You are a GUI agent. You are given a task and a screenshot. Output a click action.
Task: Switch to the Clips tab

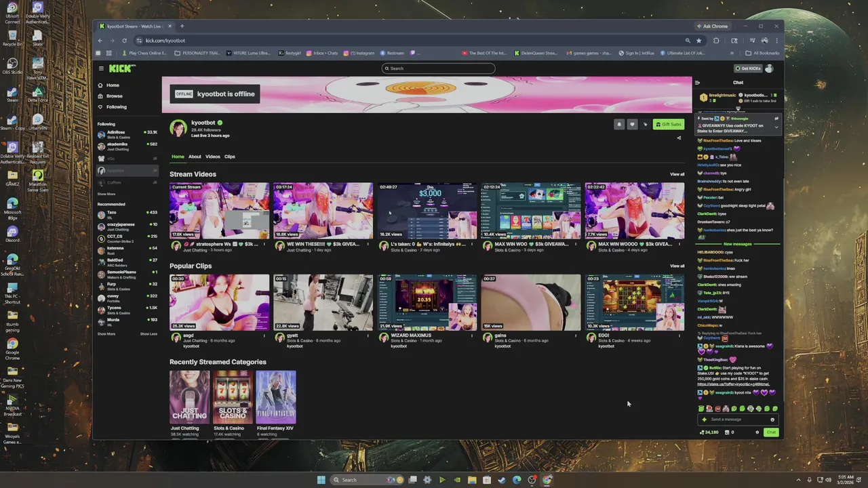230,157
